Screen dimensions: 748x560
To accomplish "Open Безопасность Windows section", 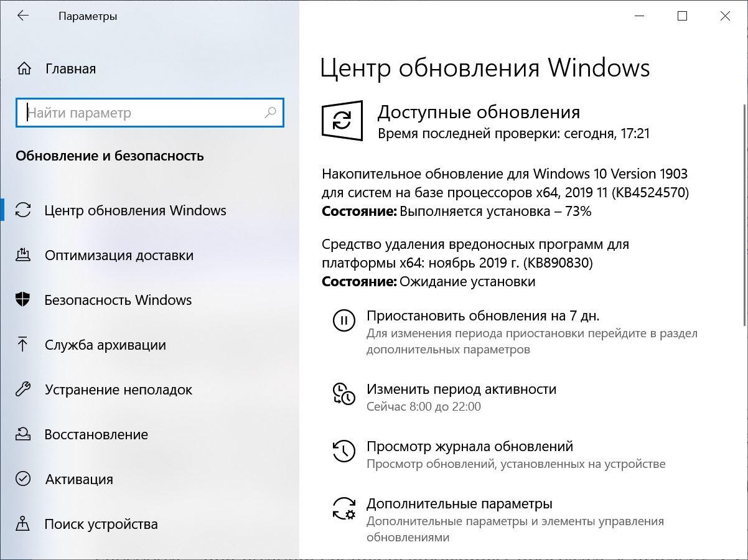I will [118, 300].
